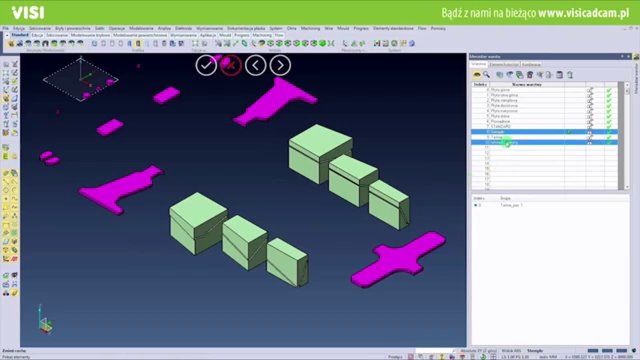Screen dimensions: 640x360
Task: Toggle visibility check of Plyta dolna layer
Action: [x=590, y=116]
